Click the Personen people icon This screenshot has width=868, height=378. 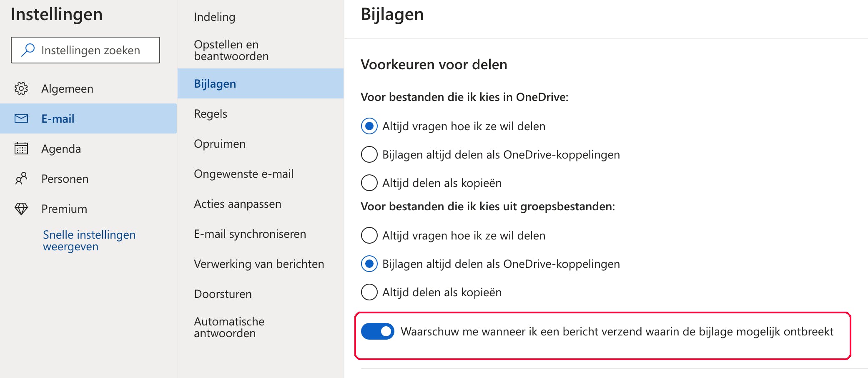(21, 179)
